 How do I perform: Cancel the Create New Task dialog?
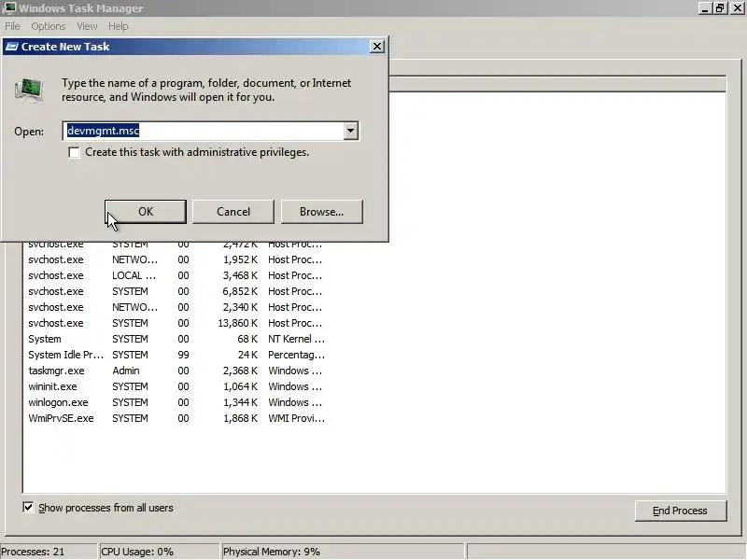pos(233,212)
